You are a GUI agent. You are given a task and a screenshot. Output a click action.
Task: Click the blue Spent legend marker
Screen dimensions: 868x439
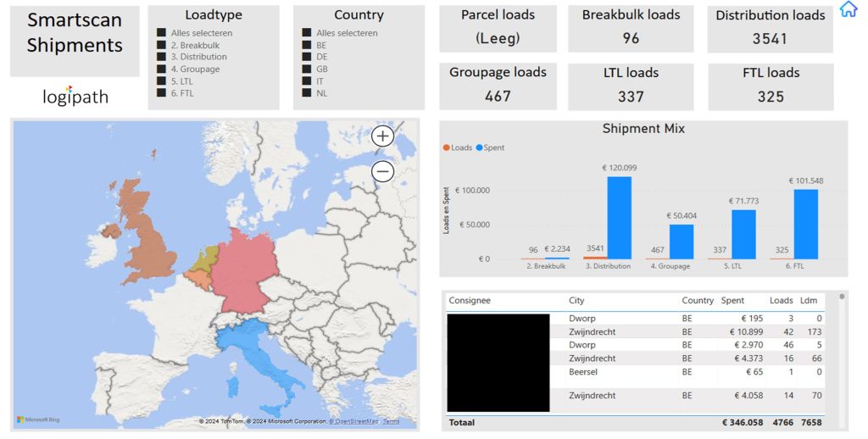tap(480, 147)
